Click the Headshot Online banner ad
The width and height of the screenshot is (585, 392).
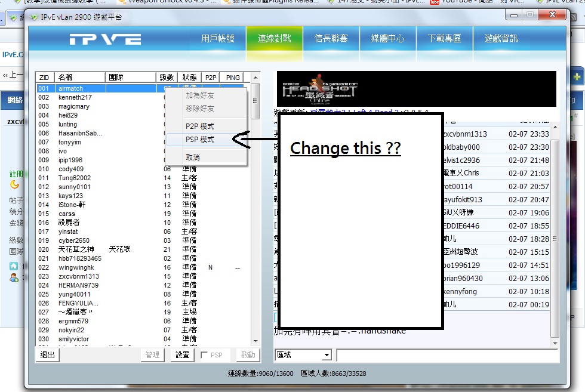[x=417, y=89]
